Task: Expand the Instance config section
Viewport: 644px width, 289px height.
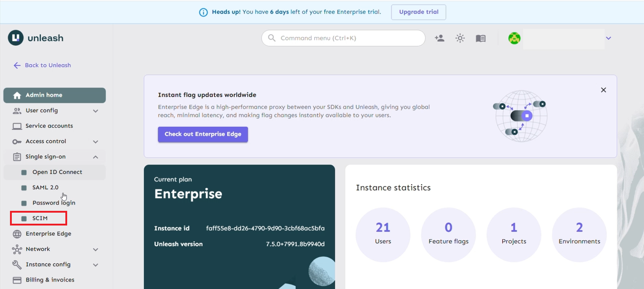Action: [x=95, y=265]
